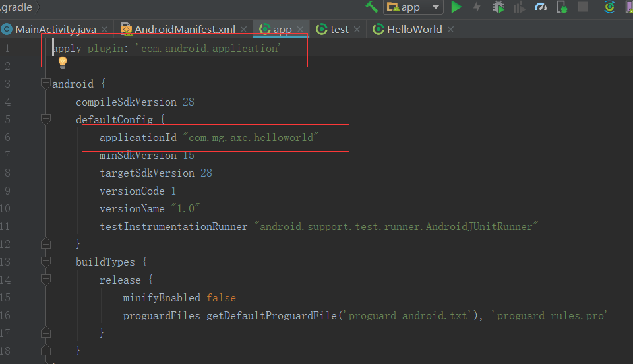This screenshot has width=633, height=364.
Task: Close the app tab
Action: coord(300,30)
